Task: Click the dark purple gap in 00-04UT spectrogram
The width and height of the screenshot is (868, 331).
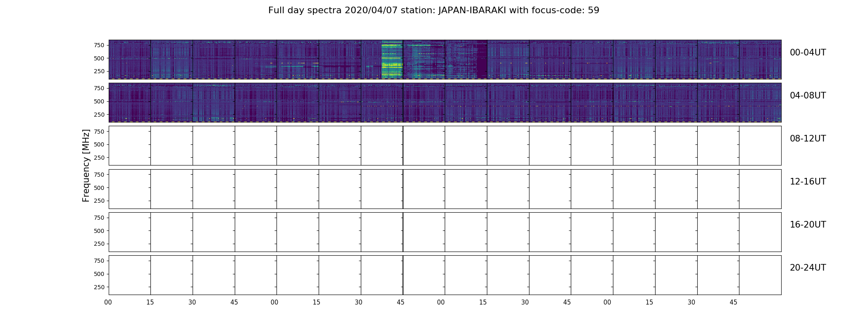Action: tap(482, 60)
